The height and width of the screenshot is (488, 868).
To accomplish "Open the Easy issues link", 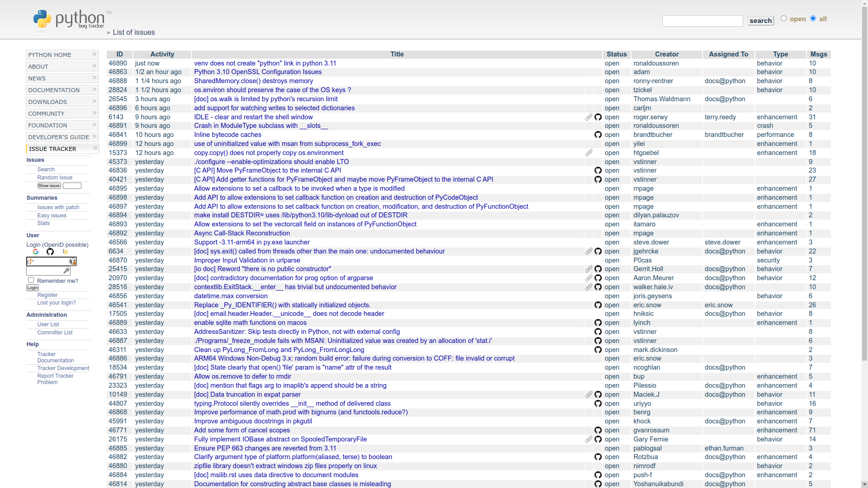I will pos(52,216).
